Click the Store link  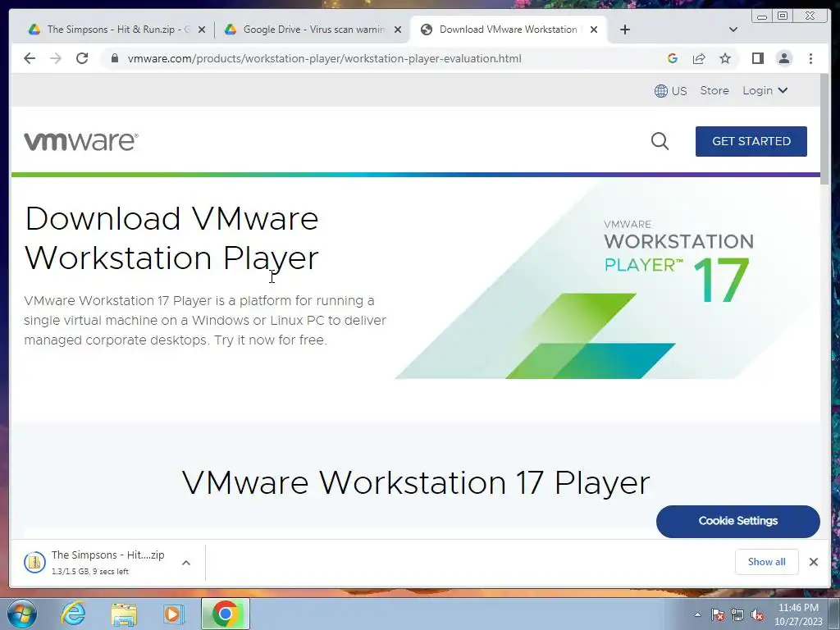(x=714, y=90)
